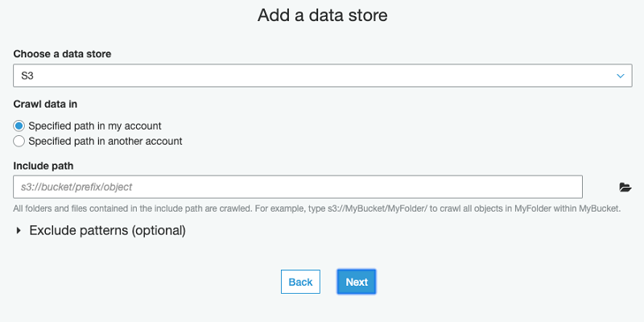
Task: Click the data store dropdown chevron arrow
Action: coord(620,76)
